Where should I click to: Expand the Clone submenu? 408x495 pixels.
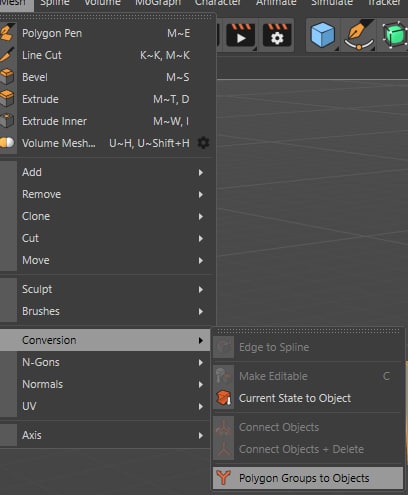coord(107,216)
